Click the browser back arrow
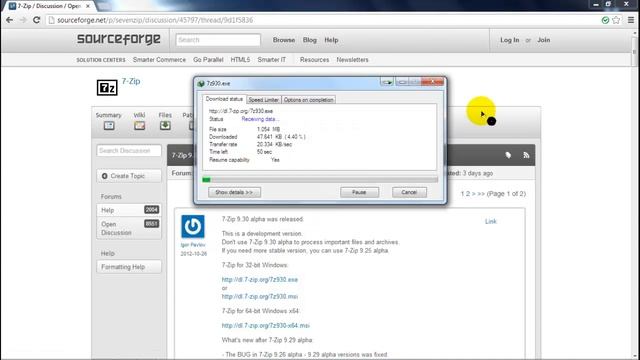 (x=9, y=20)
